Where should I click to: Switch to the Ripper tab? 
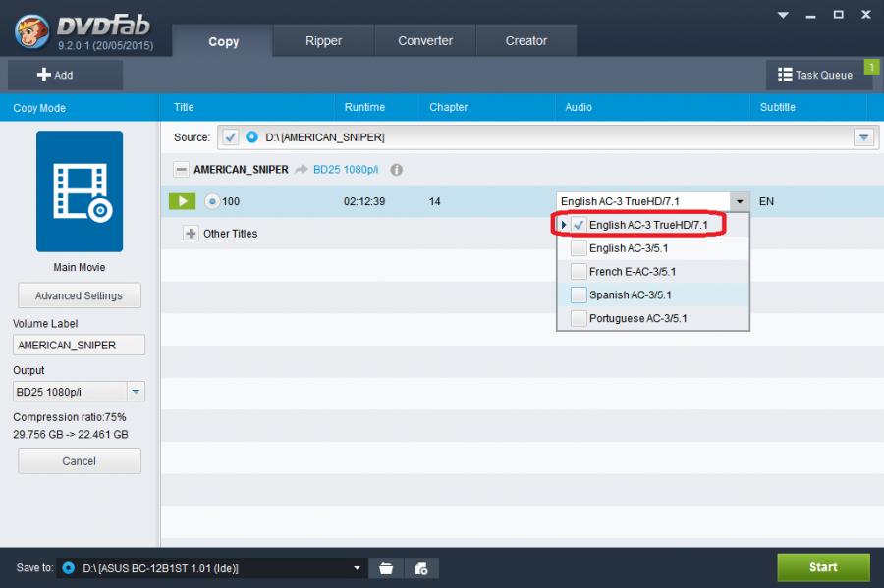click(x=323, y=40)
